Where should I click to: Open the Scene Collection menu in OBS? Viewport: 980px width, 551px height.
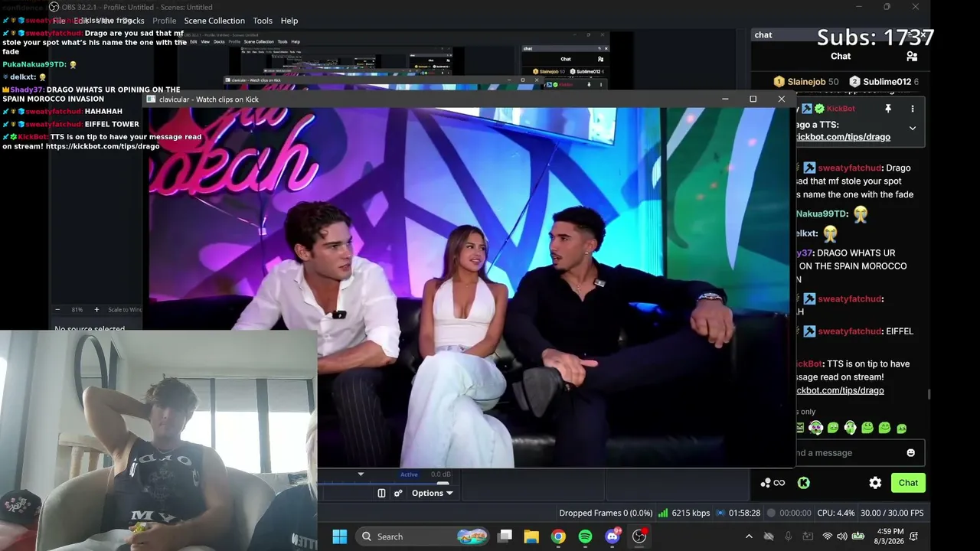click(214, 21)
